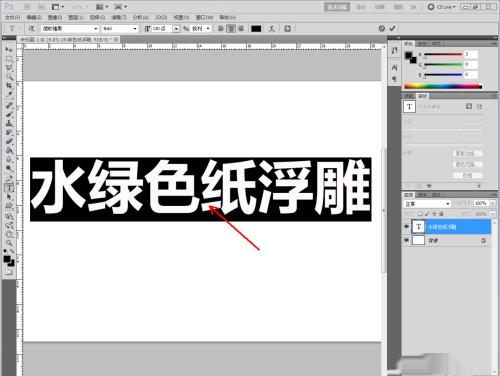Open the File menu
The image size is (500, 376).
(12, 17)
